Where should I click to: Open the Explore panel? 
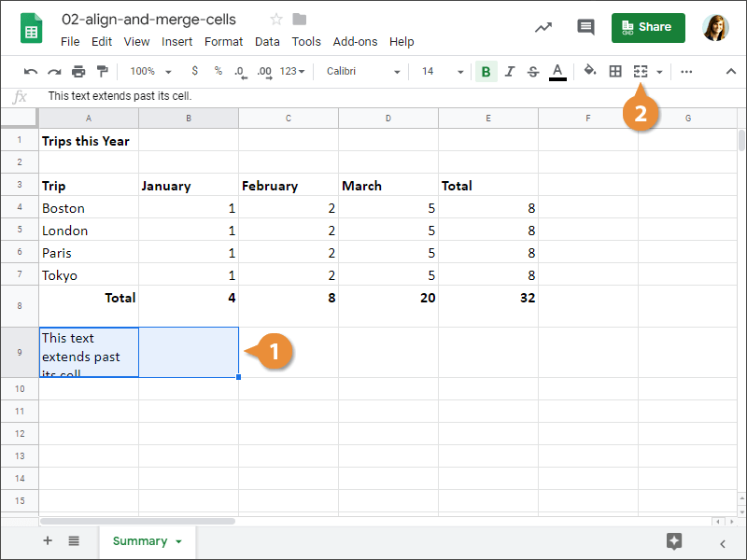point(674,540)
